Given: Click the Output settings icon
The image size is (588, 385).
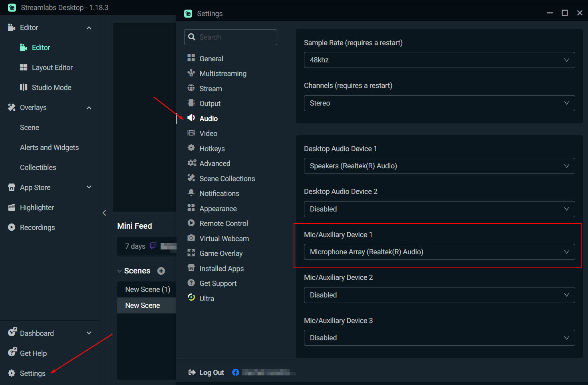Looking at the screenshot, I should click(x=191, y=103).
